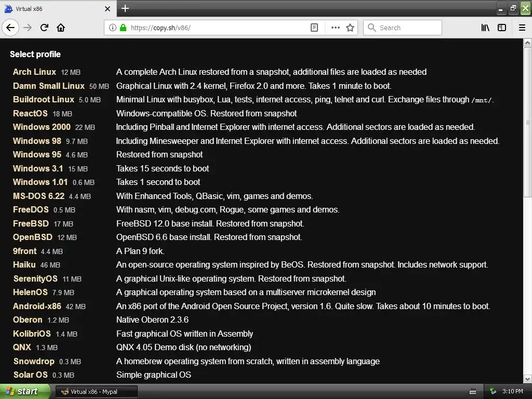Launch the Oberon profile
The height and width of the screenshot is (399, 532).
tap(28, 320)
